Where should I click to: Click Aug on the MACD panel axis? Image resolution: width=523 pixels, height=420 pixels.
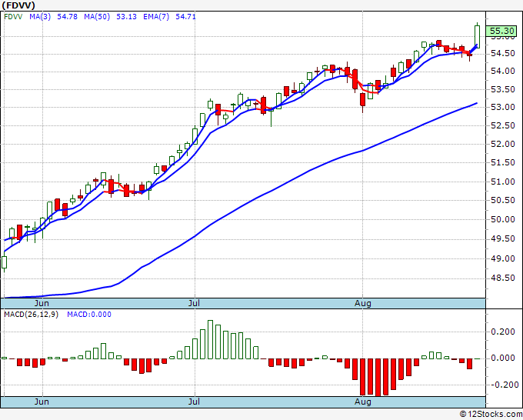[x=362, y=402]
